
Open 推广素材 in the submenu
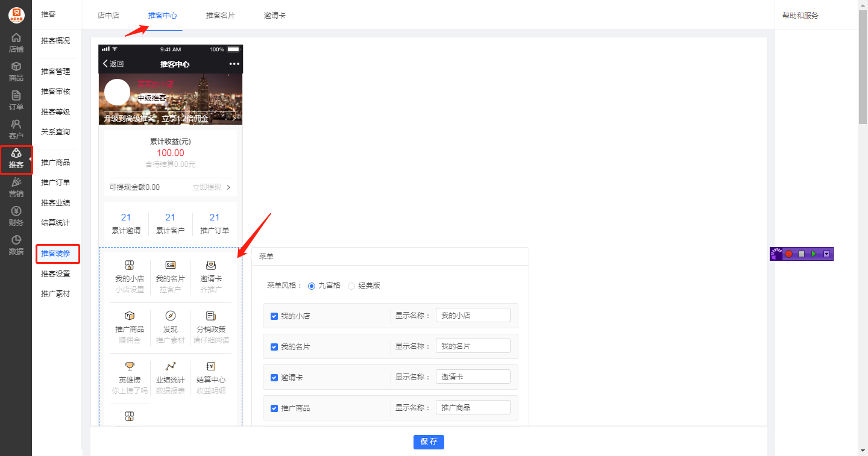tap(55, 294)
